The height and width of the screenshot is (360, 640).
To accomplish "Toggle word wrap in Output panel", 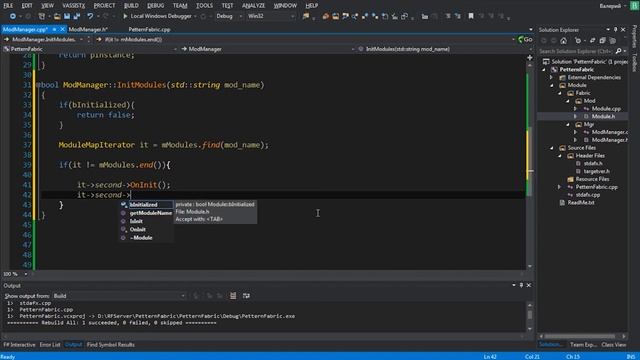I will click(x=246, y=296).
